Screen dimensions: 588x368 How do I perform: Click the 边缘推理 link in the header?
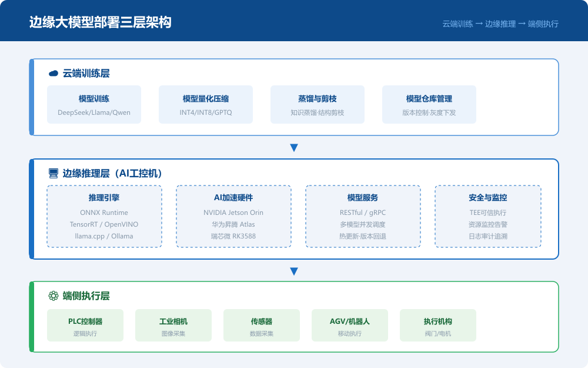[x=500, y=24]
